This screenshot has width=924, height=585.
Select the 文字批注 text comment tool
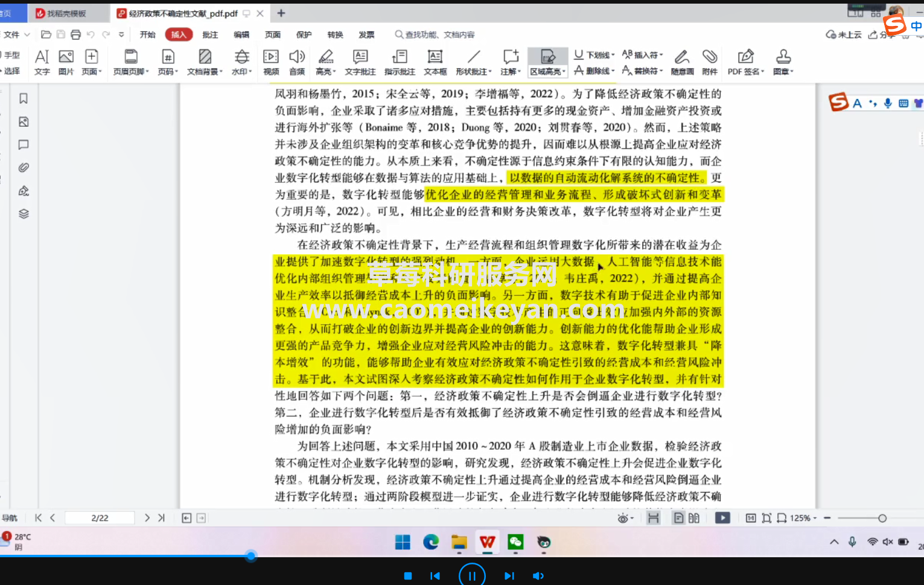point(360,62)
